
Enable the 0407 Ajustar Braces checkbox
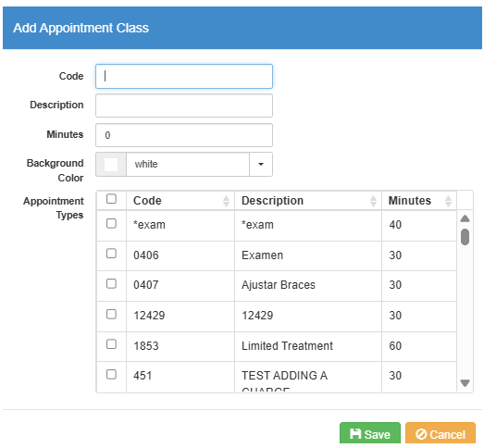coord(111,284)
